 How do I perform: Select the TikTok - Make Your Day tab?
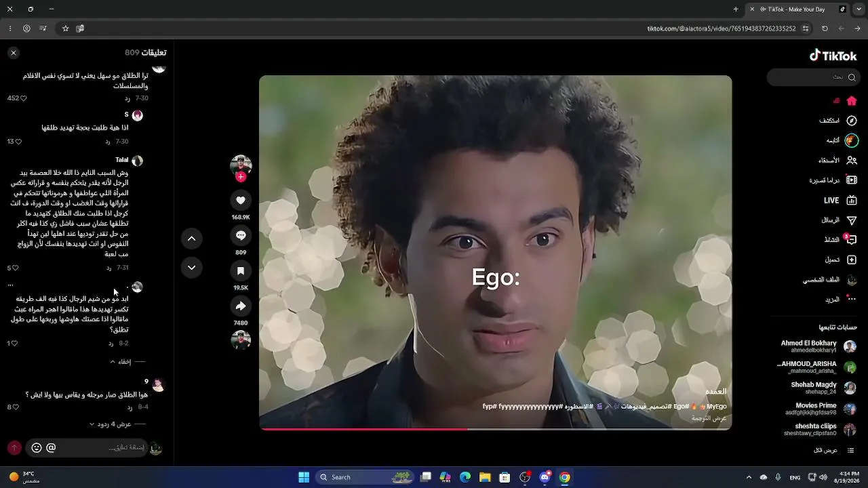click(x=797, y=9)
